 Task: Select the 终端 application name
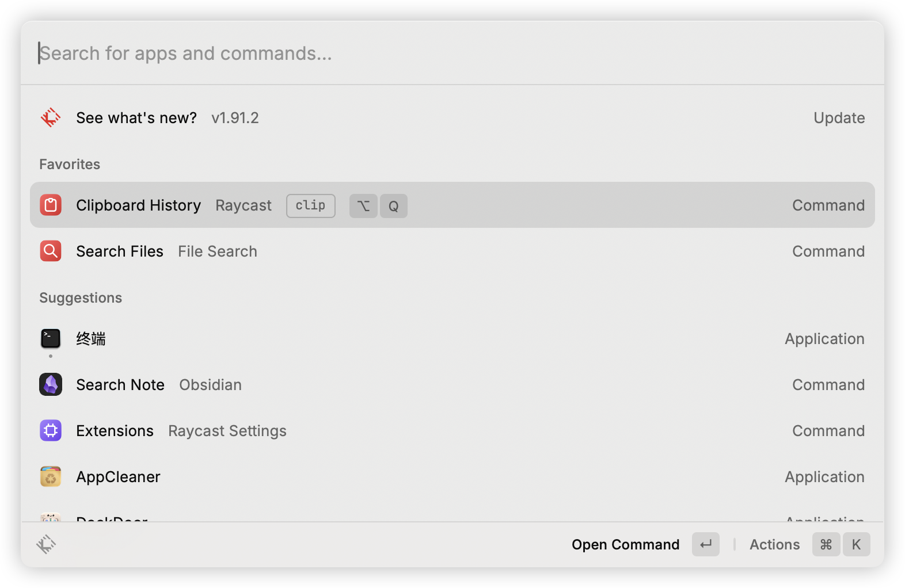coord(91,339)
